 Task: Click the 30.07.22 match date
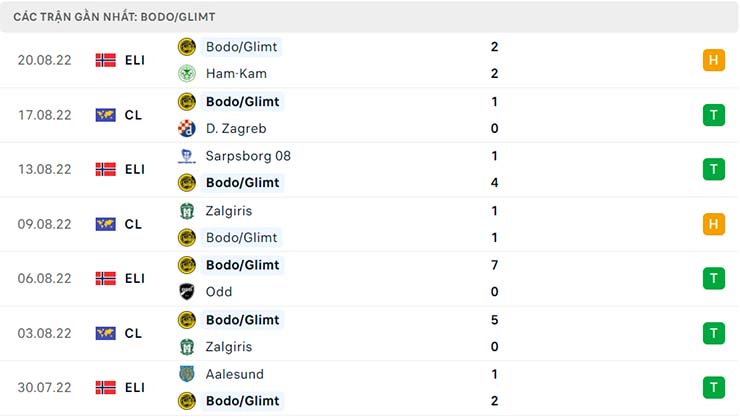coord(45,388)
